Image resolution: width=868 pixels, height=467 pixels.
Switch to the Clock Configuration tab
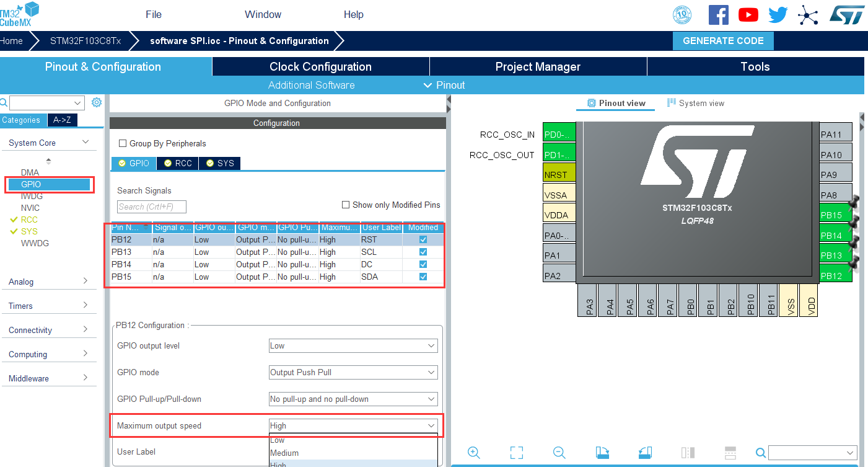[x=320, y=66]
